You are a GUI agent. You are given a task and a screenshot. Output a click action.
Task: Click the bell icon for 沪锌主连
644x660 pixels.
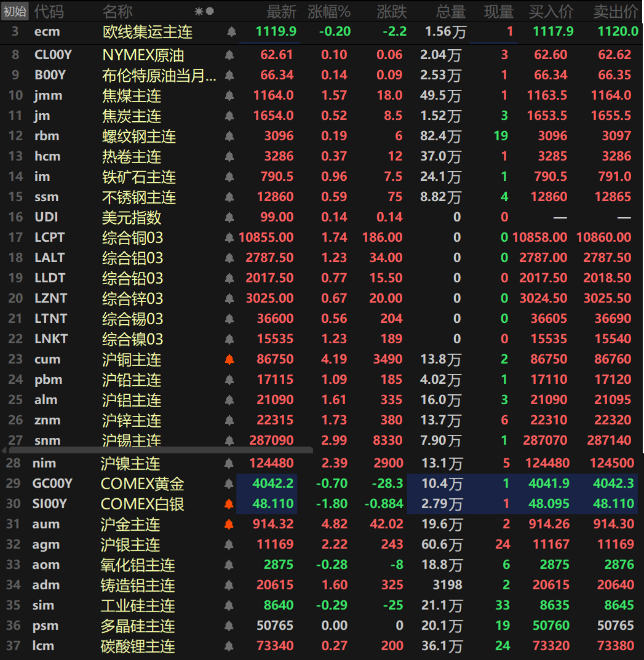(x=229, y=420)
